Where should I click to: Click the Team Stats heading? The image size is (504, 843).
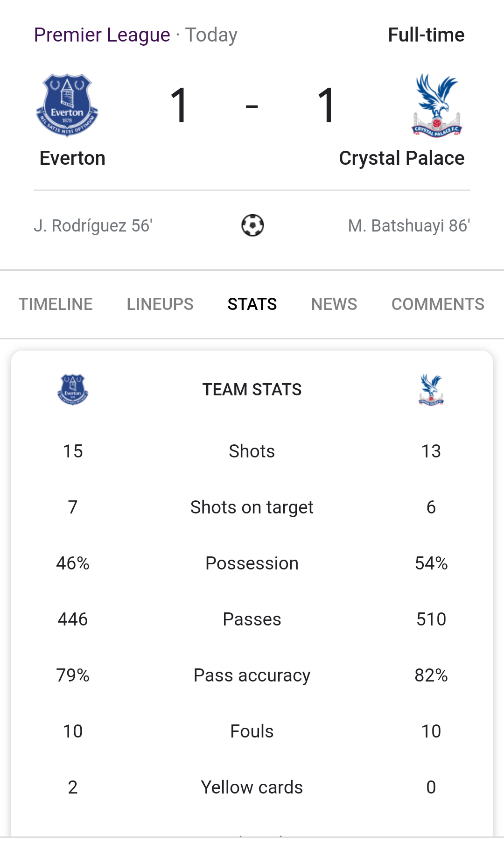pos(252,390)
